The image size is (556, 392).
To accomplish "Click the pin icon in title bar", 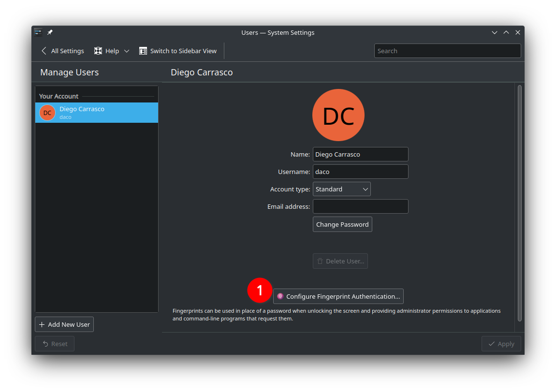I will (50, 32).
